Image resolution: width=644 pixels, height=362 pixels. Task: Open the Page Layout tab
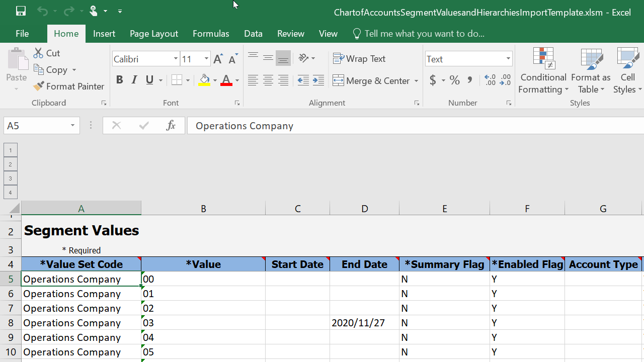[x=154, y=34]
